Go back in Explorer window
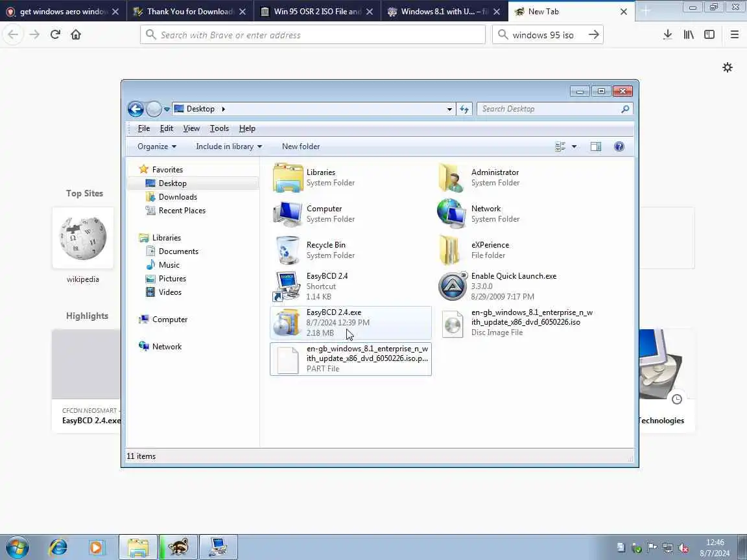 [136, 109]
